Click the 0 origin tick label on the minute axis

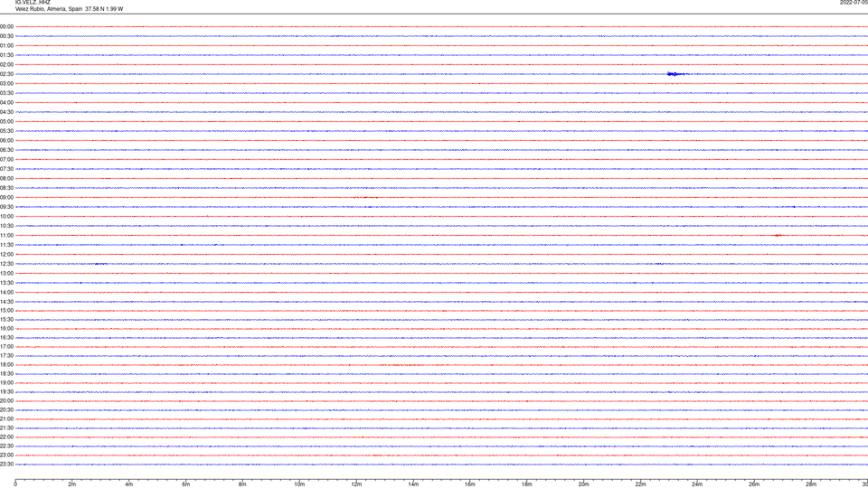coord(15,484)
